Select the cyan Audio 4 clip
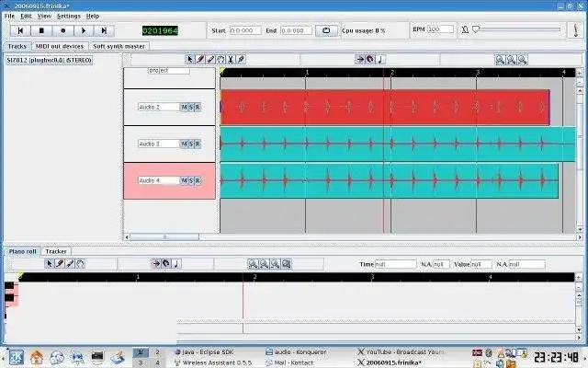 point(390,180)
